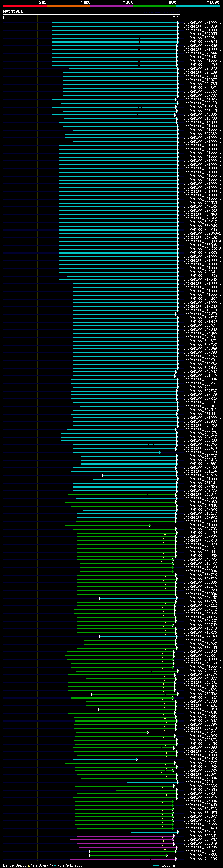223x868 pixels.
Task: Select the UniRef100_B2RXR3 hit
Action: (x=200, y=210)
